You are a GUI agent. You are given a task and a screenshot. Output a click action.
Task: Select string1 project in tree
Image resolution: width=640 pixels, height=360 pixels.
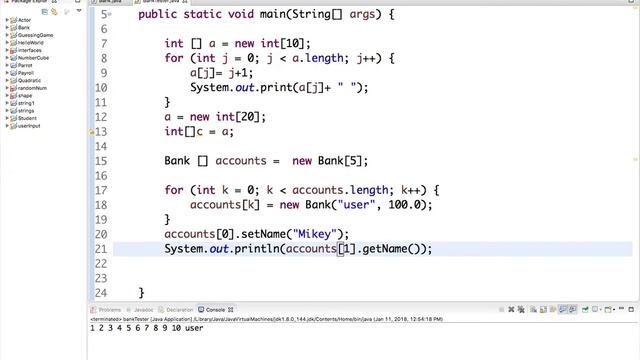(26, 103)
